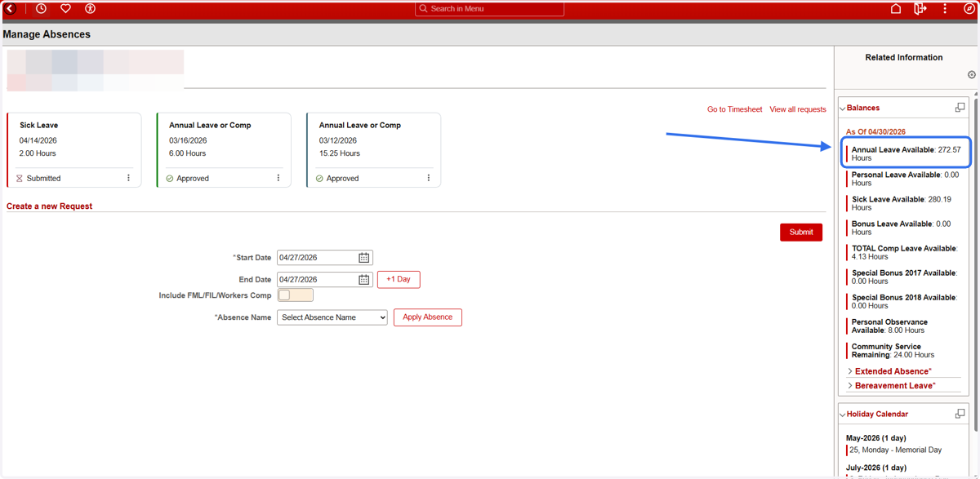Click the Search in Menu field

pos(489,9)
